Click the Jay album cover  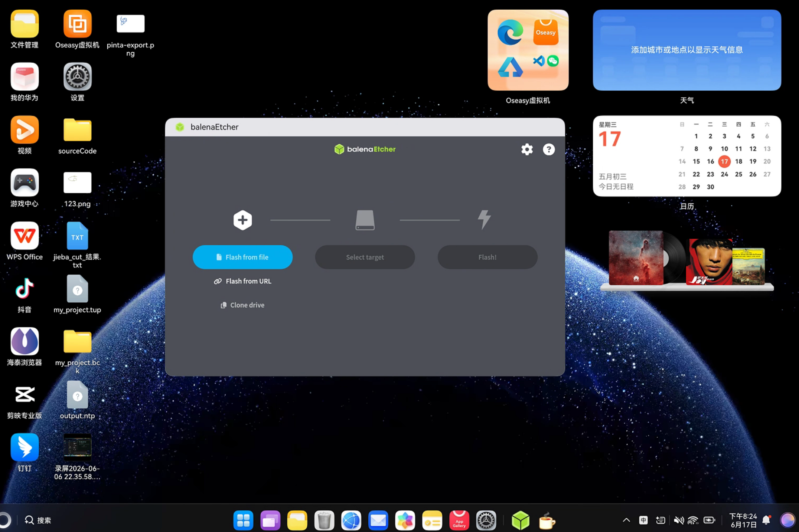[x=709, y=262]
